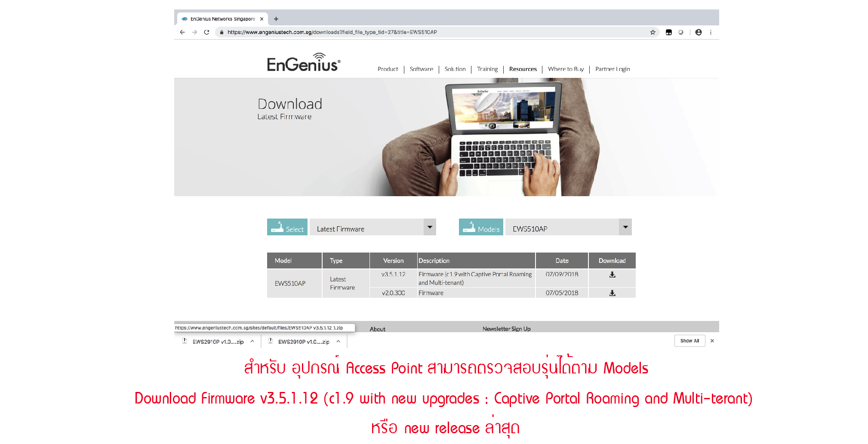Close the EnGenius Networks Singapore tab
This screenshot has width=868, height=444.
point(262,19)
